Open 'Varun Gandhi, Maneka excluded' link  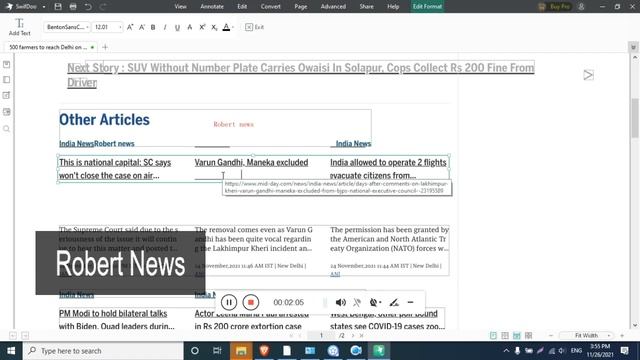coord(251,162)
